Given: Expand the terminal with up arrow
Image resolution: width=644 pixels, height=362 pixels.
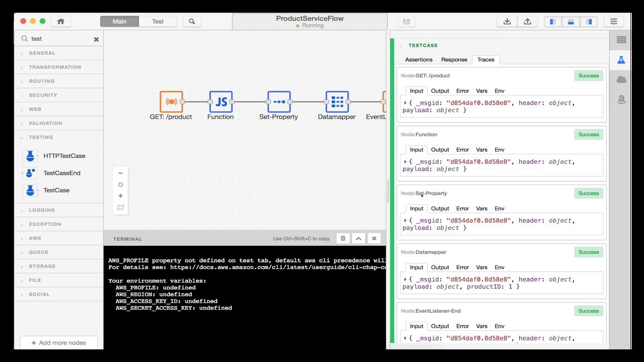Looking at the screenshot, I should pos(358,238).
